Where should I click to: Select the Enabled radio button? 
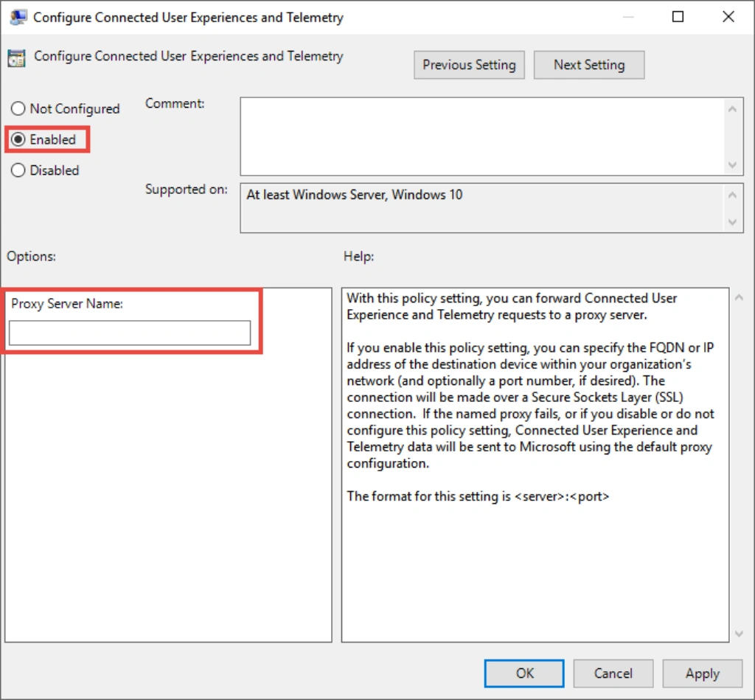pyautogui.click(x=17, y=139)
